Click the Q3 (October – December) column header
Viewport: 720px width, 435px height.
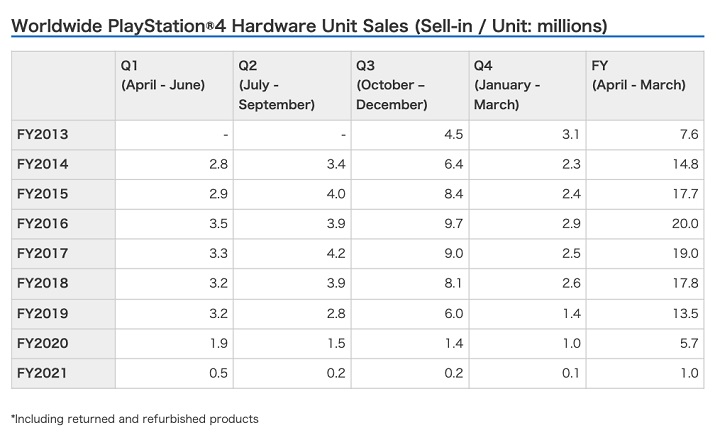399,85
